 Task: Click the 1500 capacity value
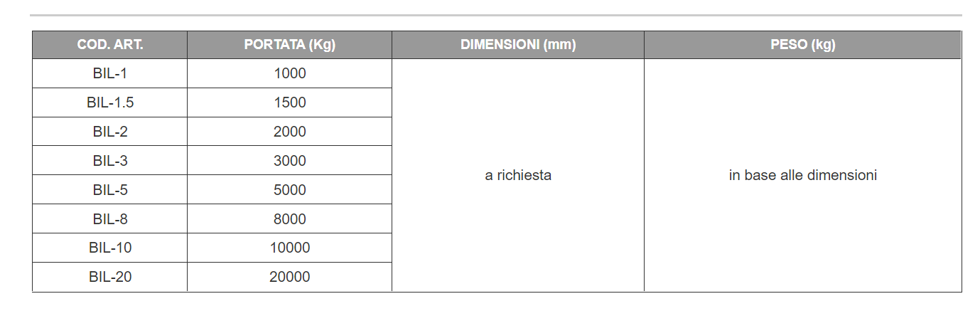290,102
